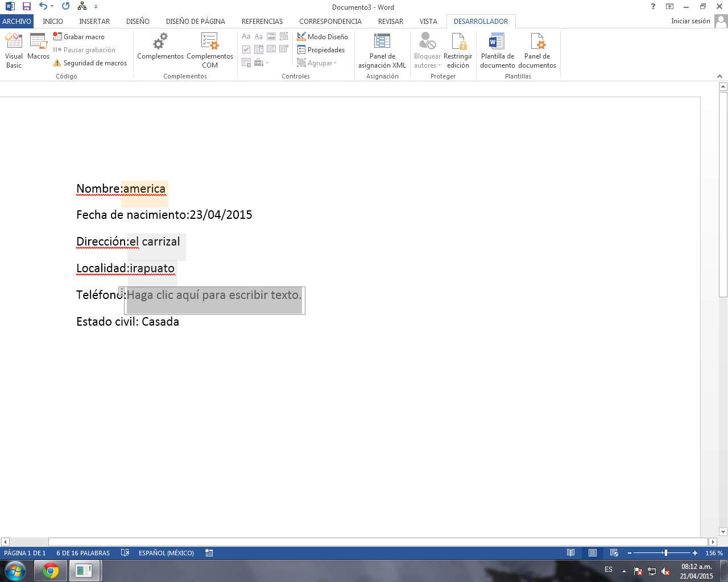Screen dimensions: 728x582
Task: Start recording with Grabar macro
Action: click(x=79, y=36)
